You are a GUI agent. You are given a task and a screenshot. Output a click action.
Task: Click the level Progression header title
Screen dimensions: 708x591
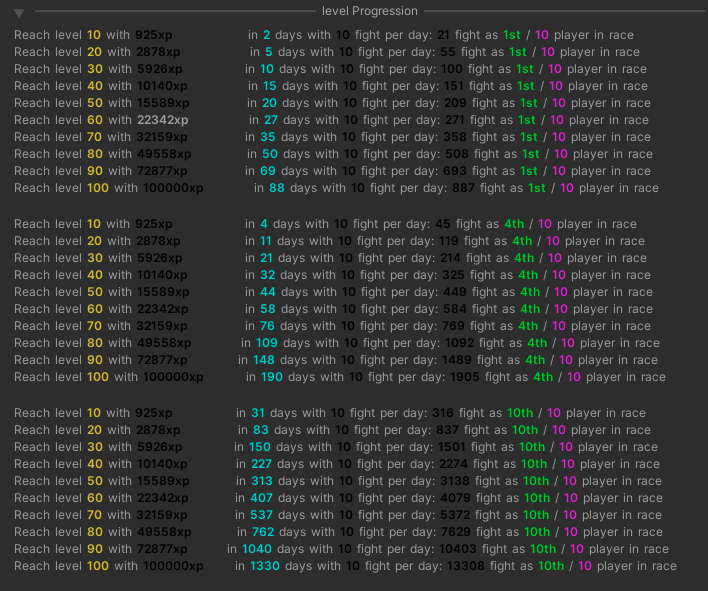[369, 11]
